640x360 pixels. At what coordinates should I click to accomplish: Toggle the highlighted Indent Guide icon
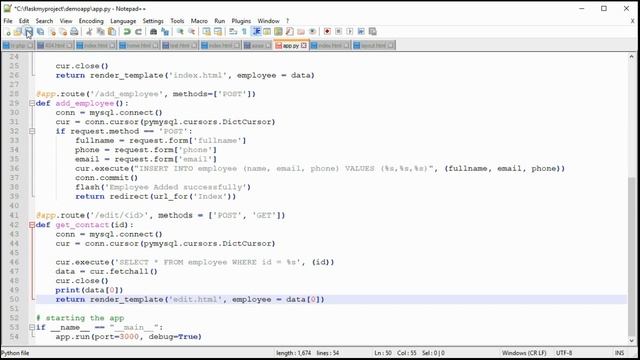tap(256, 32)
